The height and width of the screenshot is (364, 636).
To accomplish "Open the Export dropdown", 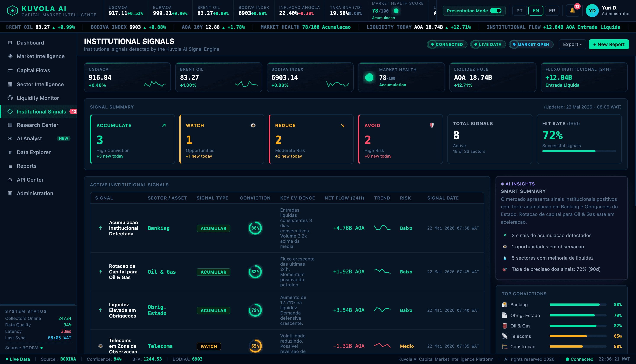I will pyautogui.click(x=572, y=45).
